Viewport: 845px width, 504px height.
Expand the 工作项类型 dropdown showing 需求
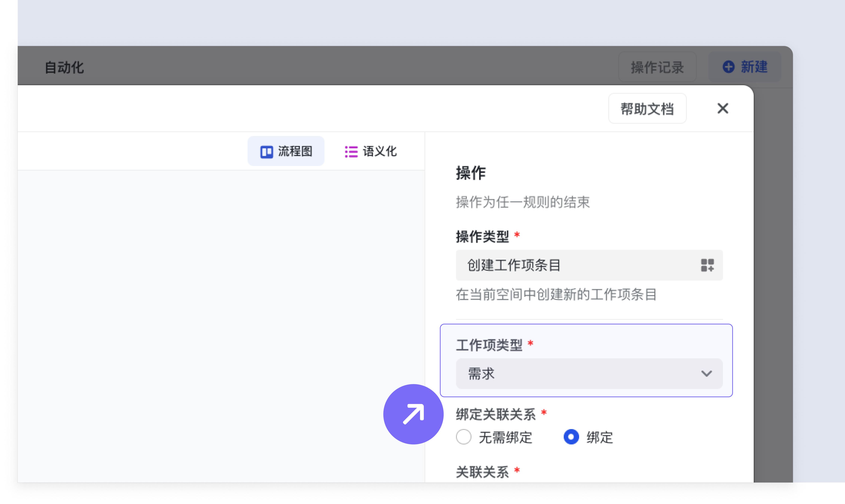pos(589,374)
